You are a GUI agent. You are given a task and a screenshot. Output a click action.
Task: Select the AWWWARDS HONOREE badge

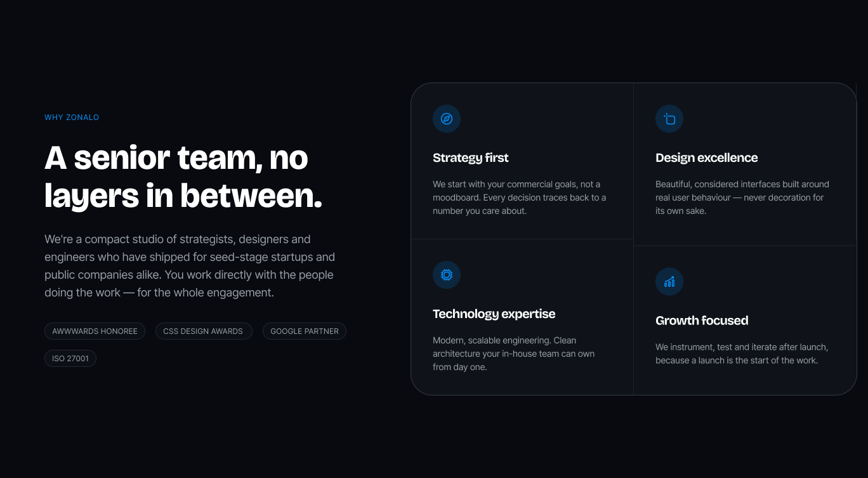click(x=95, y=331)
